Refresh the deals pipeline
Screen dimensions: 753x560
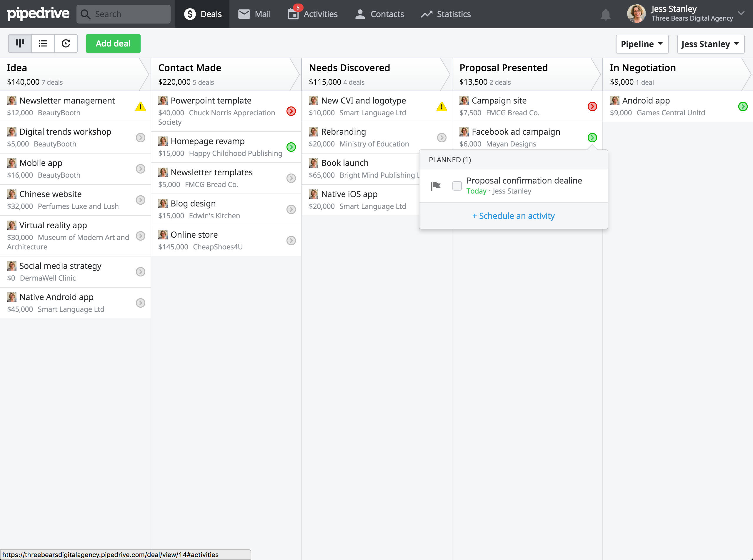[x=66, y=44]
